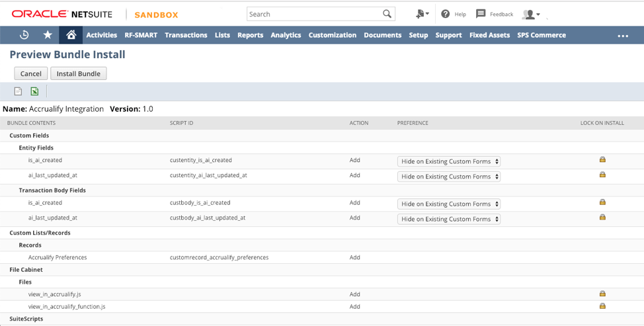Open the Recent Records clock icon
Viewport: 644px width, 326px height.
click(x=24, y=35)
